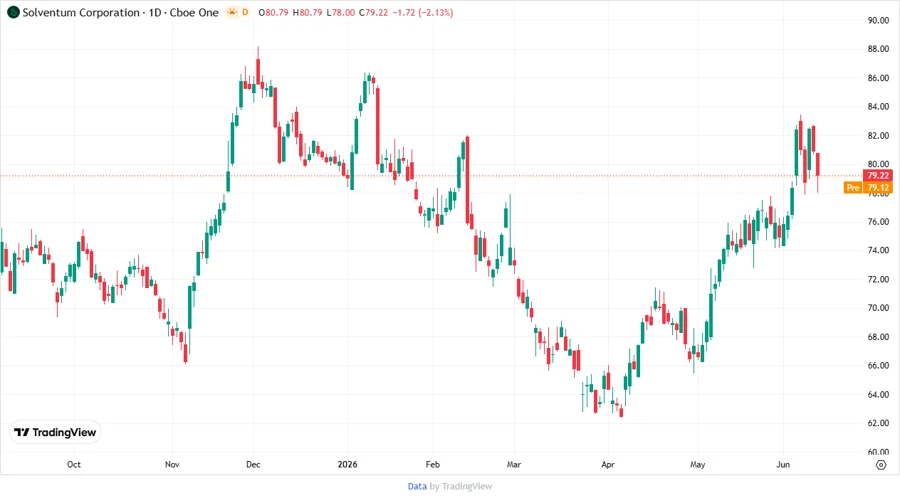
Task: Click the Solventum Corporation symbol title
Action: [x=121, y=12]
